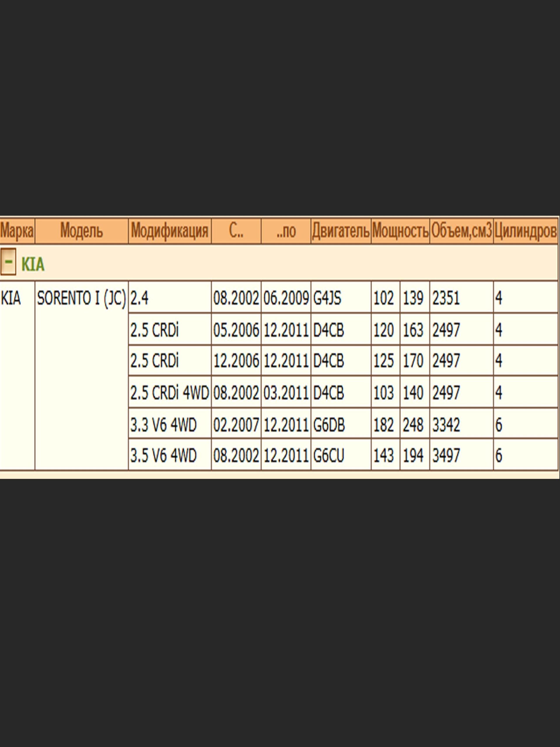This screenshot has height=747, width=560.
Task: Click the Модификация column header
Action: pyautogui.click(x=169, y=231)
